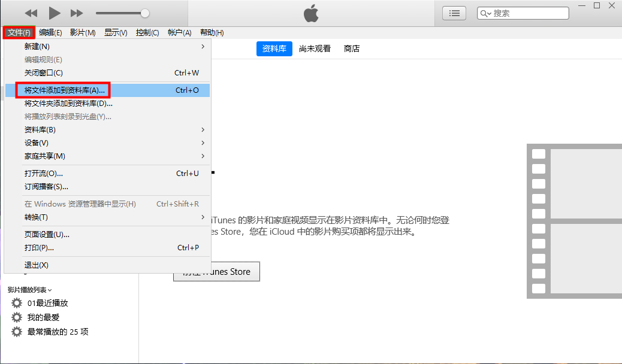Minimize the iTunes window
This screenshot has height=364, width=622.
pyautogui.click(x=582, y=5)
